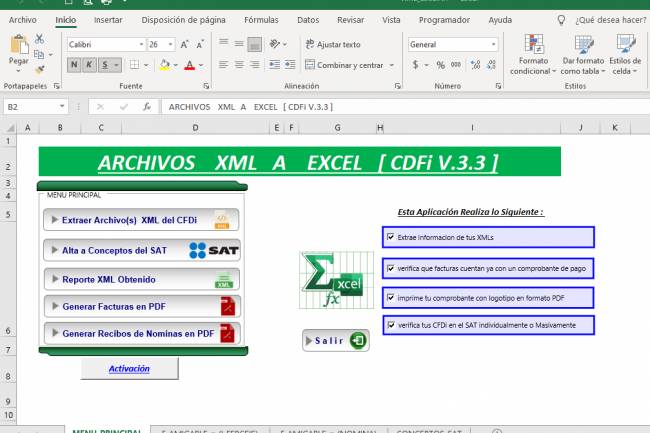The width and height of the screenshot is (650, 433).
Task: Switch to the Fórmulas tab
Action: pos(261,20)
